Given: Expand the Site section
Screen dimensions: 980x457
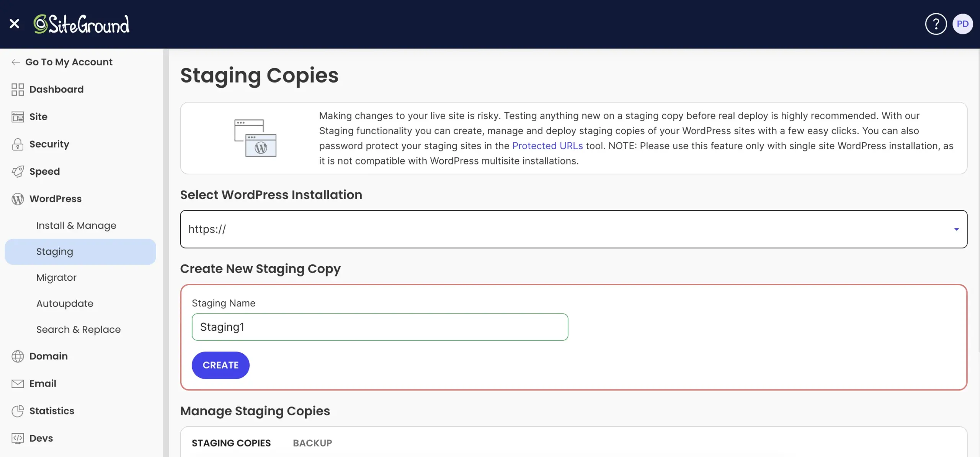Looking at the screenshot, I should click(x=38, y=117).
